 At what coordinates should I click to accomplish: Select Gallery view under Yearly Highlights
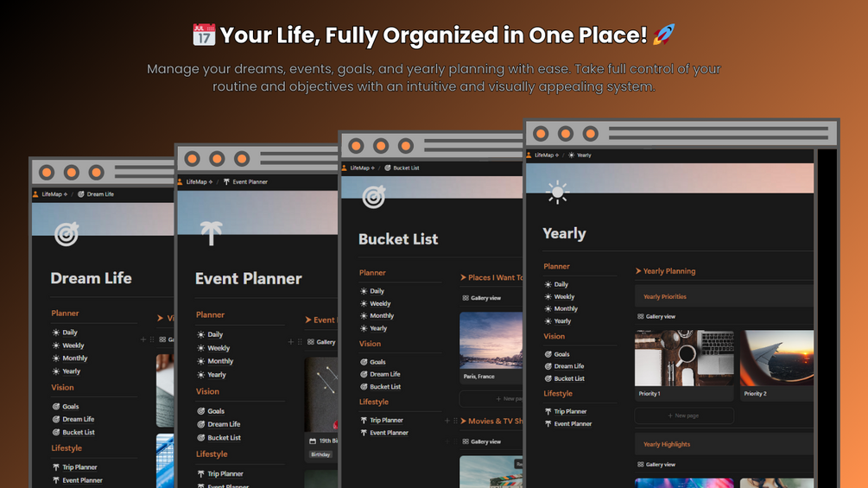656,465
